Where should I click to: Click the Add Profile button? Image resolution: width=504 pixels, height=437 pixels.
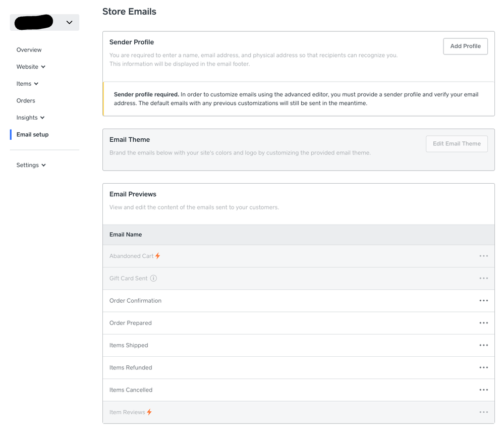click(465, 46)
